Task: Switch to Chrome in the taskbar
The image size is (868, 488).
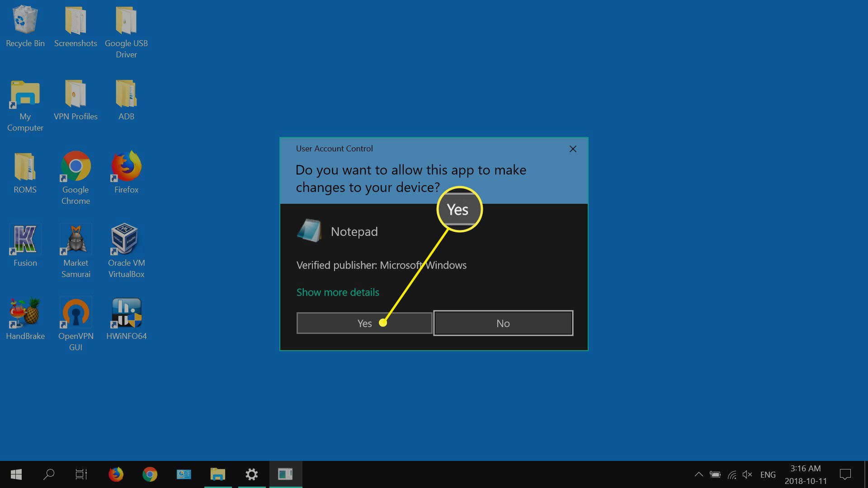Action: point(150,474)
